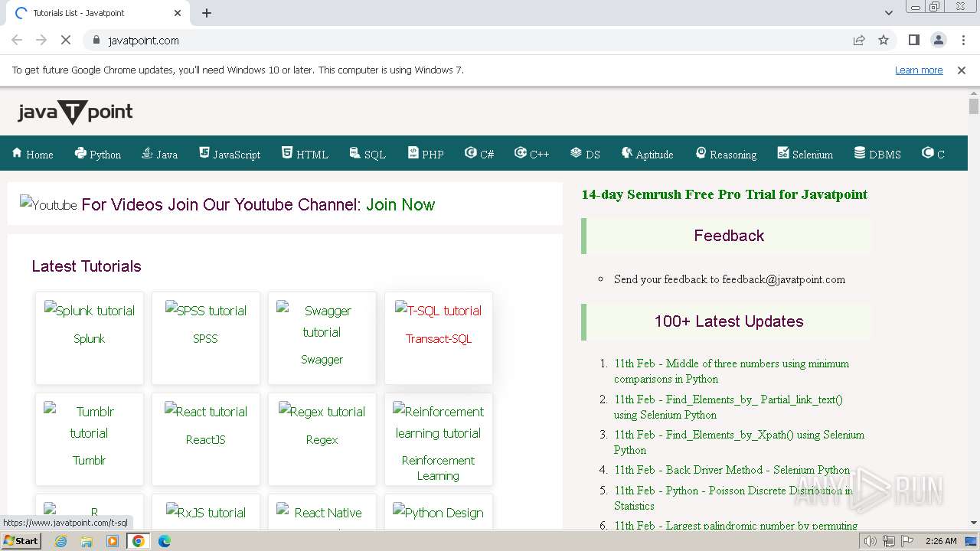Open 'Middle of three numbers using minimum comparisons' update
Image resolution: width=980 pixels, height=551 pixels.
(x=731, y=371)
